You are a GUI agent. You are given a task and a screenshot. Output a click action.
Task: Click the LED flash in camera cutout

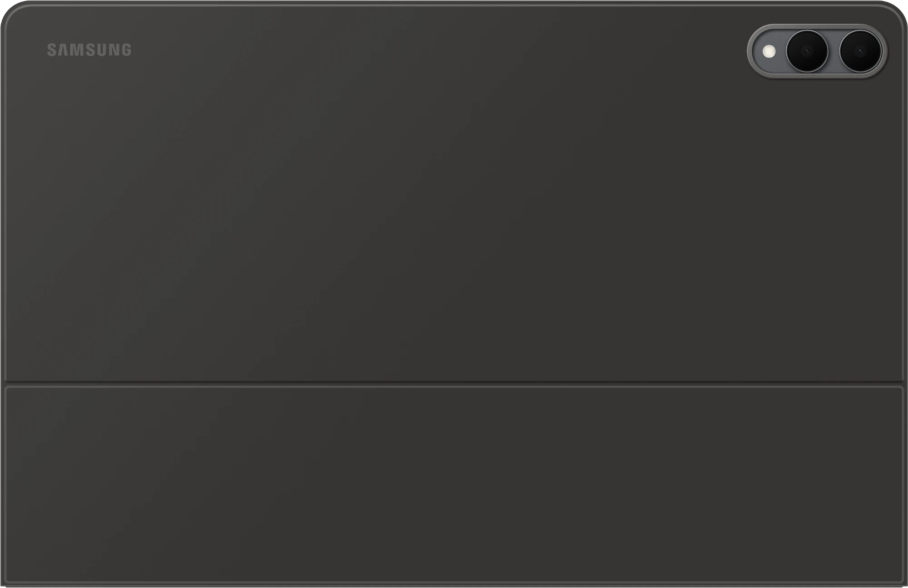point(769,51)
